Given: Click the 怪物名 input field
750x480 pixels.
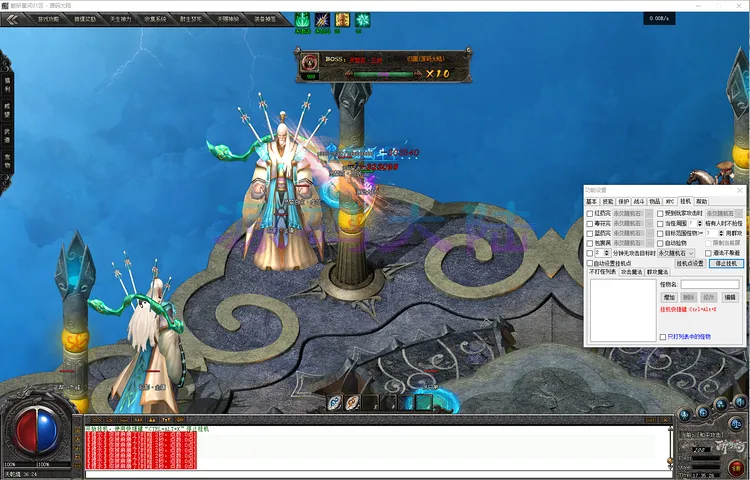Looking at the screenshot, I should pos(710,284).
